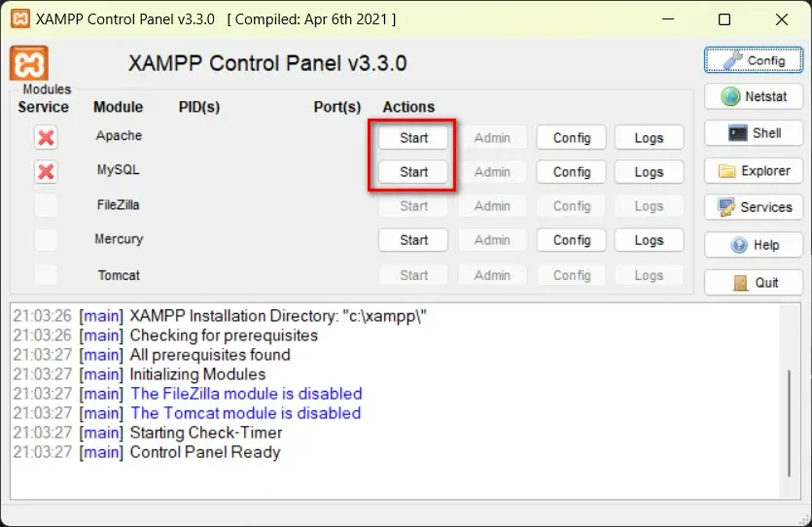Click the Help question mark button
812x527 pixels.
(x=753, y=245)
